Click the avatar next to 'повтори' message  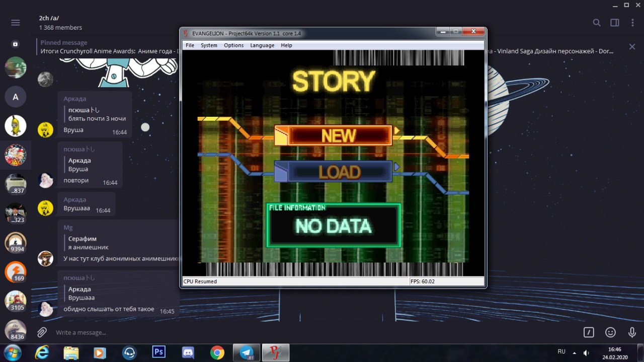pyautogui.click(x=45, y=180)
